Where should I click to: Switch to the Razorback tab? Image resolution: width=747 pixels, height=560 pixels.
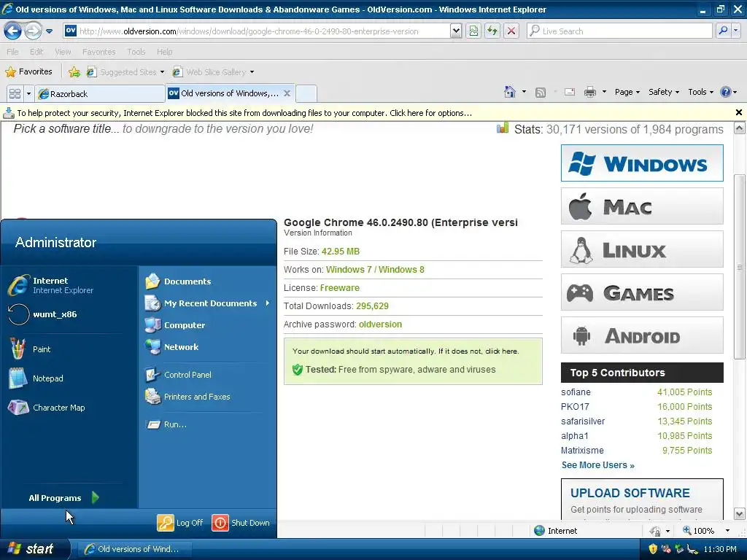click(99, 94)
